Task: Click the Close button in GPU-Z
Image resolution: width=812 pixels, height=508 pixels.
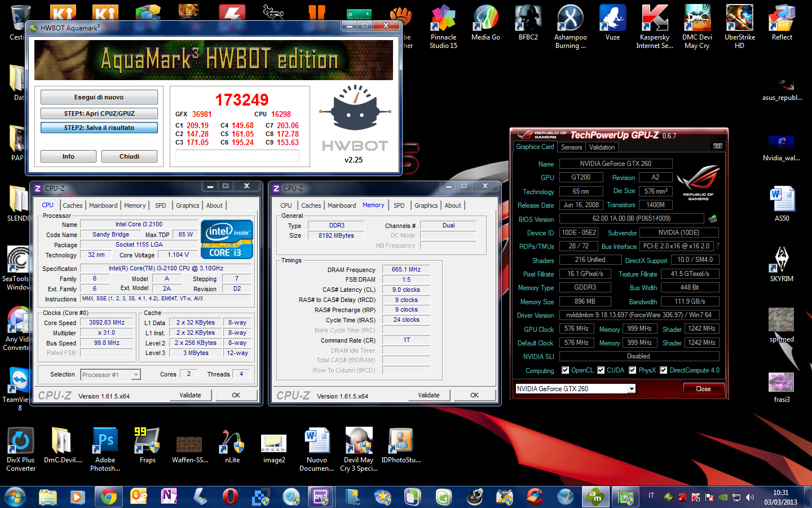Action: click(x=703, y=389)
